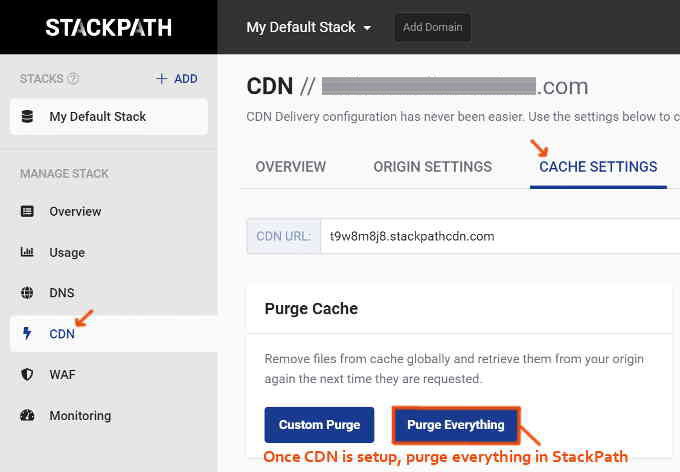Click the STACKS section label

click(42, 79)
